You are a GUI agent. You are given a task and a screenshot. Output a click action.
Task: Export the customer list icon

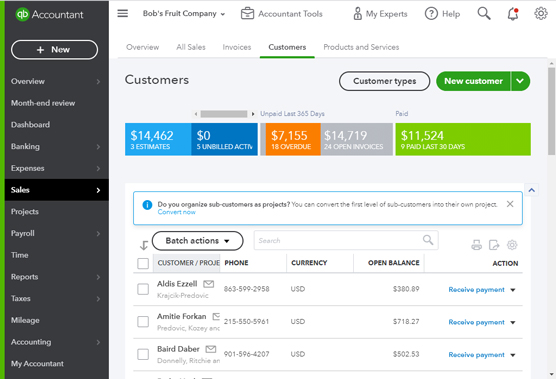494,245
